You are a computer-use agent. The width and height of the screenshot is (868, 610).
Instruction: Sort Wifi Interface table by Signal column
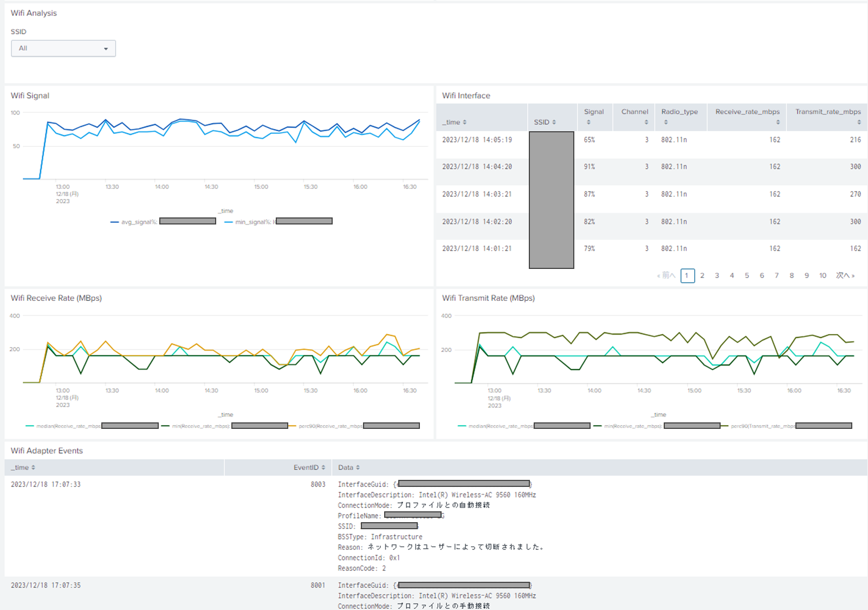pyautogui.click(x=595, y=117)
